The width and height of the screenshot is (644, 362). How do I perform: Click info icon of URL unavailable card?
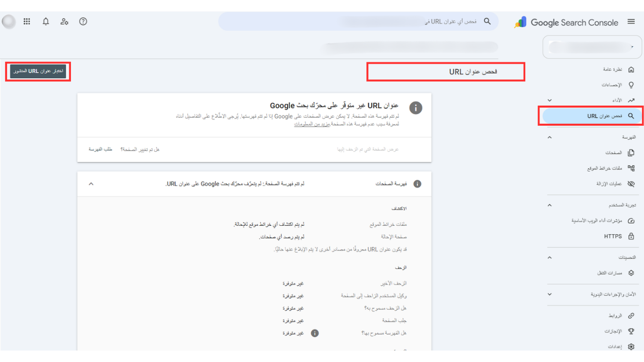[x=416, y=108]
